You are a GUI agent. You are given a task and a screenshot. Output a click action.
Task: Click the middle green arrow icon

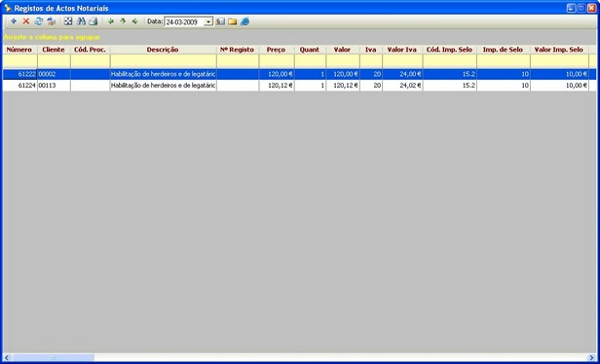tap(123, 21)
